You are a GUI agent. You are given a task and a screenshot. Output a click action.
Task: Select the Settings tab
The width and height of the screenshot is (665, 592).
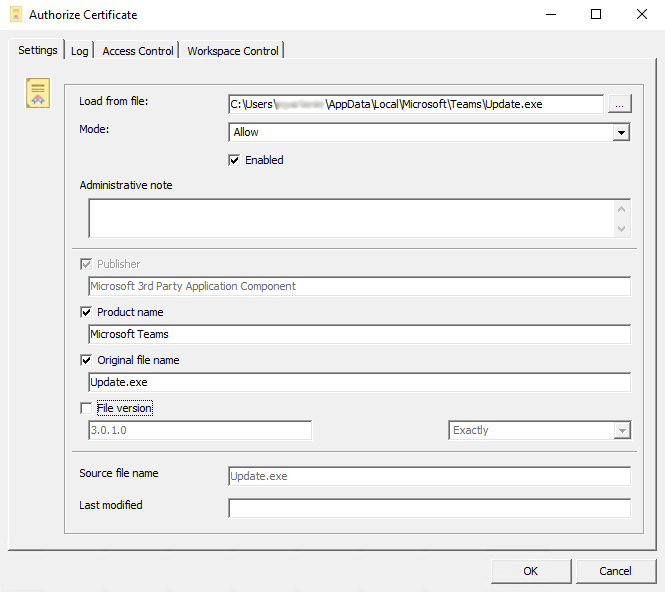38,50
